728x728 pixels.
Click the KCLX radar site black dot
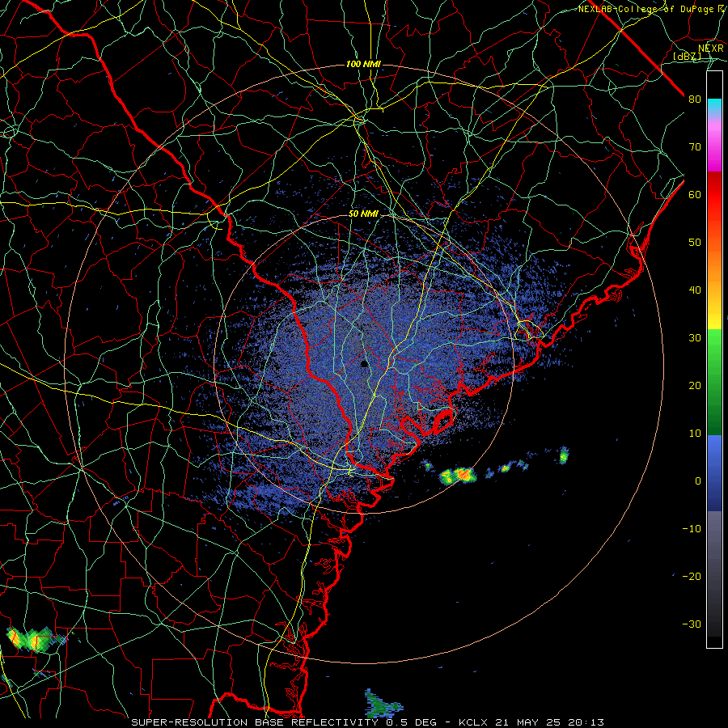click(x=364, y=363)
